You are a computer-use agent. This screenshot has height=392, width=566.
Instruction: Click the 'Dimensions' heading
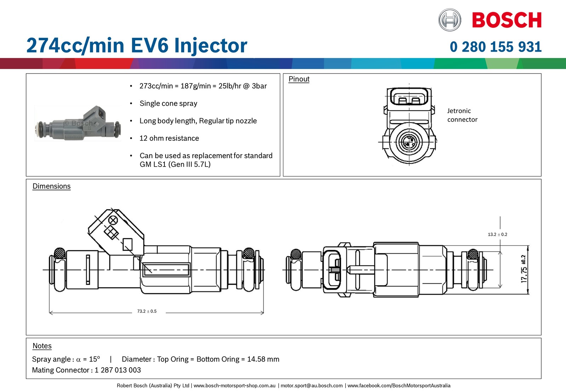52,186
